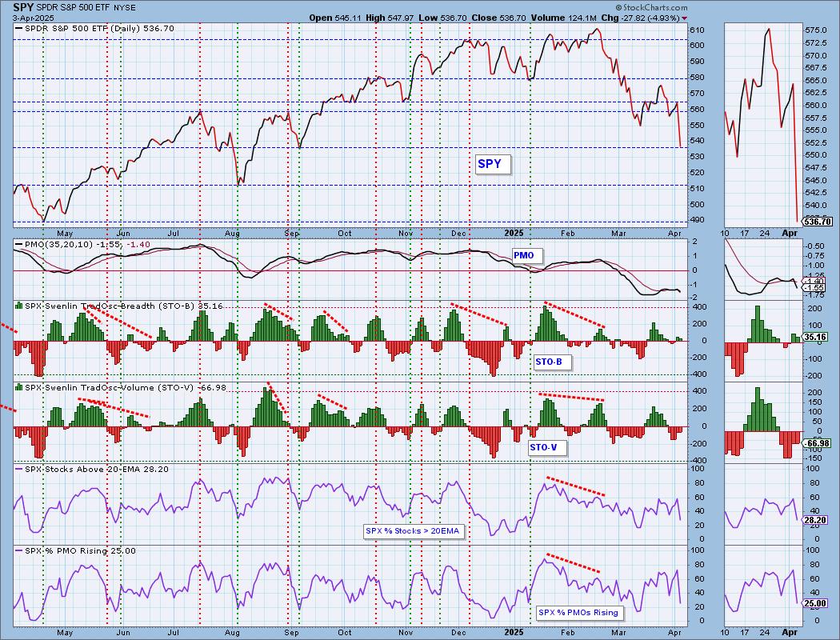
Task: Click the Chg -27.82 (-4.93%) value
Action: tap(644, 18)
